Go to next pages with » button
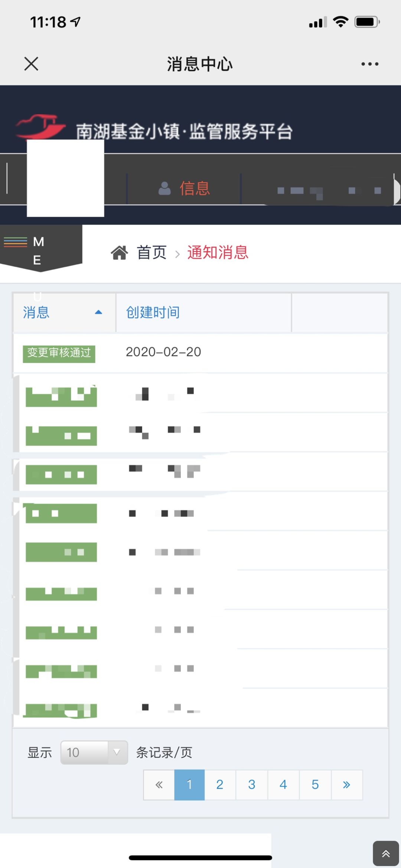This screenshot has width=401, height=868. tap(346, 784)
